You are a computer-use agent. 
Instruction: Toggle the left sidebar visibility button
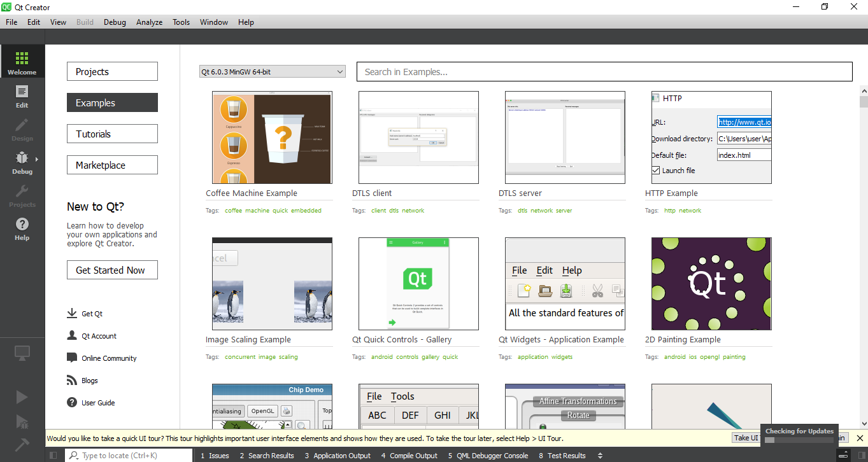coord(53,456)
